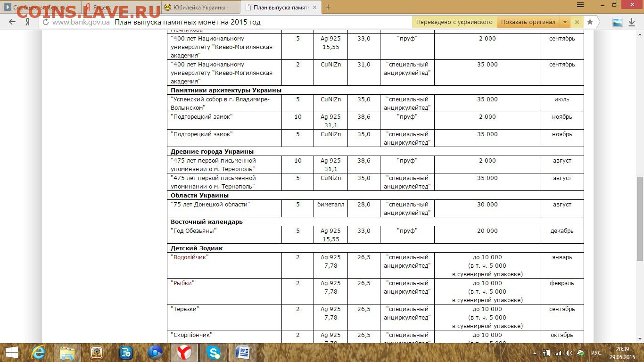Switch the РУС keyboard language indicator
Screen dimensions: 644x362
[596, 353]
